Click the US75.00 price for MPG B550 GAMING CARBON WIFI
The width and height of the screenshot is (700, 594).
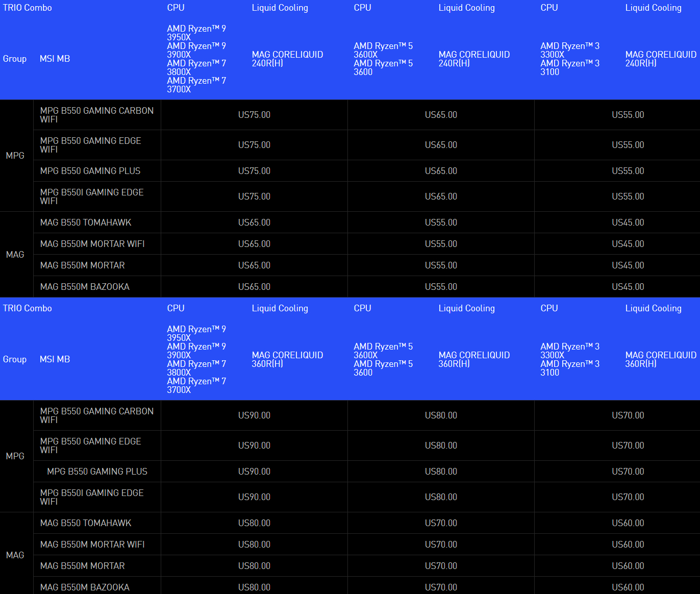254,115
